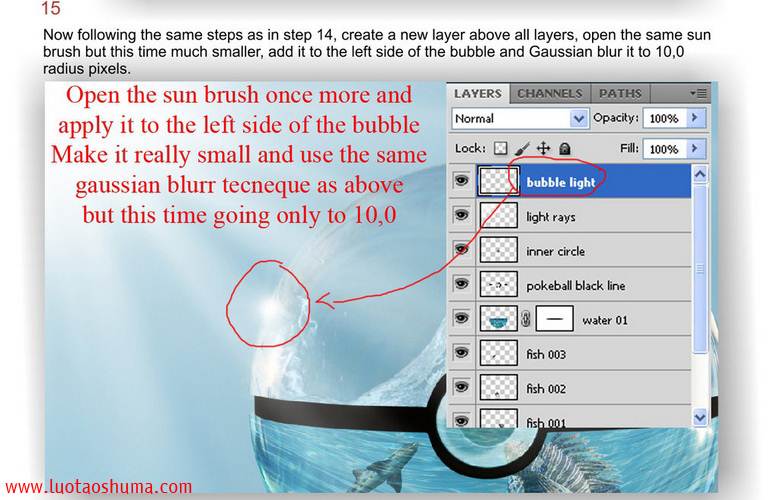
Task: Hide the fish 001 layer
Action: 462,420
